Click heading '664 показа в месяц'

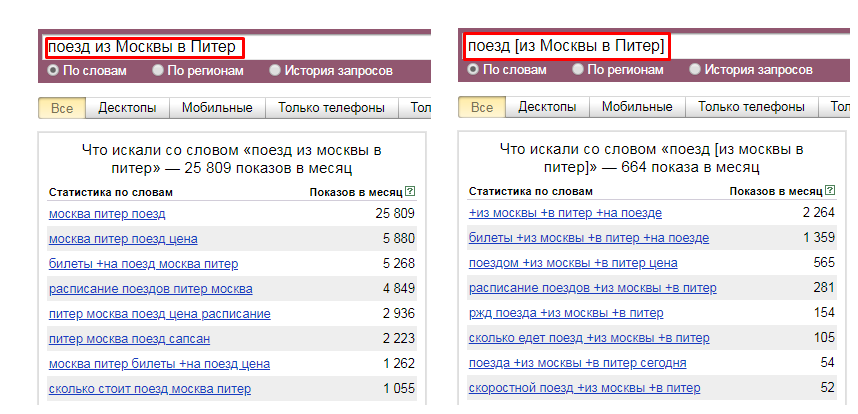coord(691,167)
